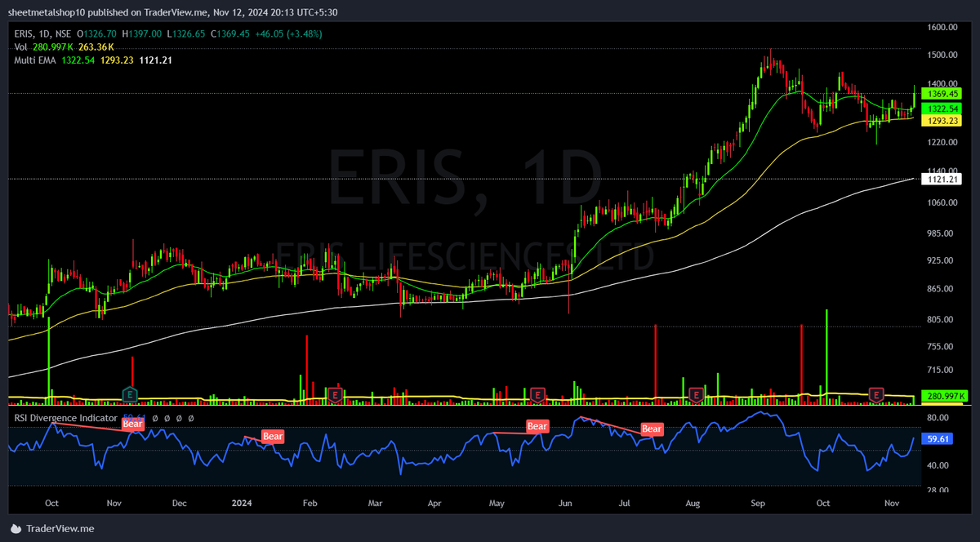Select the Bear divergence label in July 2024
This screenshot has width=980, height=542.
tap(653, 429)
